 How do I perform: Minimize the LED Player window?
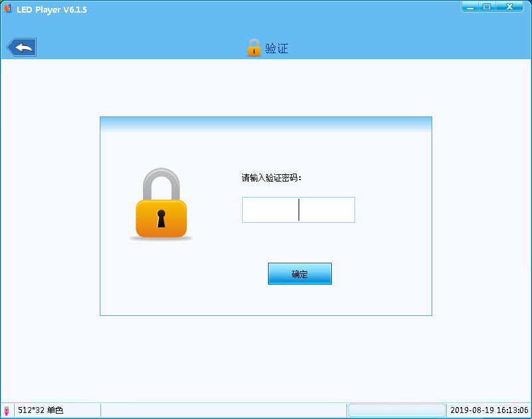tap(470, 7)
